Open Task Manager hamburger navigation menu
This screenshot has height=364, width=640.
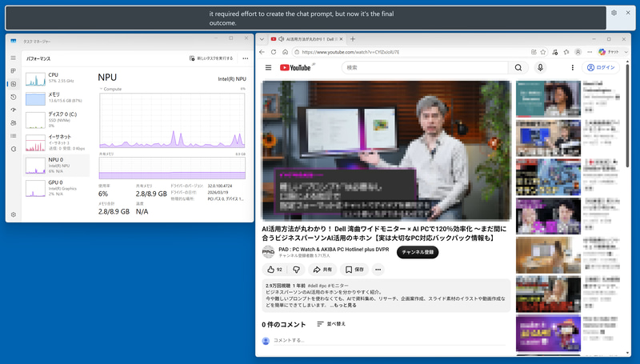(x=13, y=58)
